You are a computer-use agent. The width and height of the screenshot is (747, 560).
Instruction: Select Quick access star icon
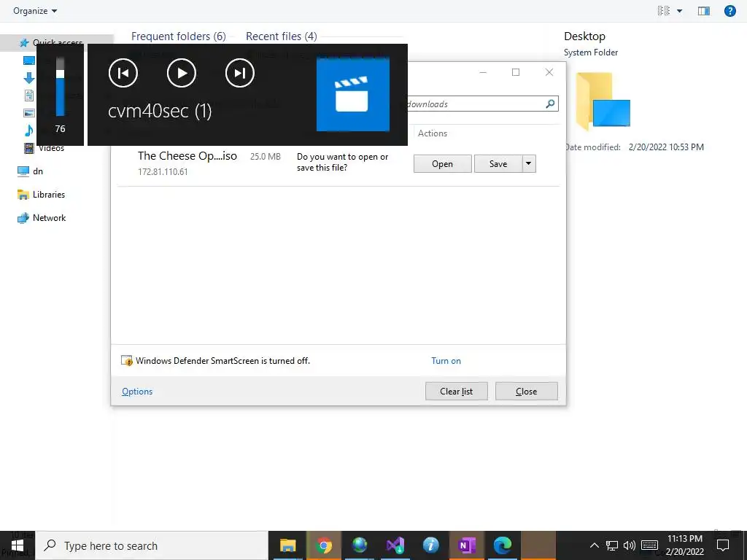pos(24,43)
